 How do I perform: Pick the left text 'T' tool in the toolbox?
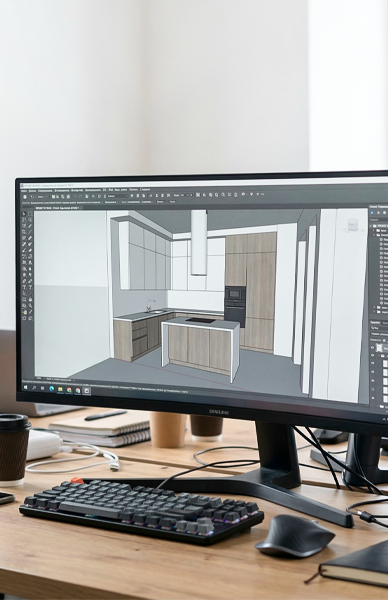pos(24,287)
